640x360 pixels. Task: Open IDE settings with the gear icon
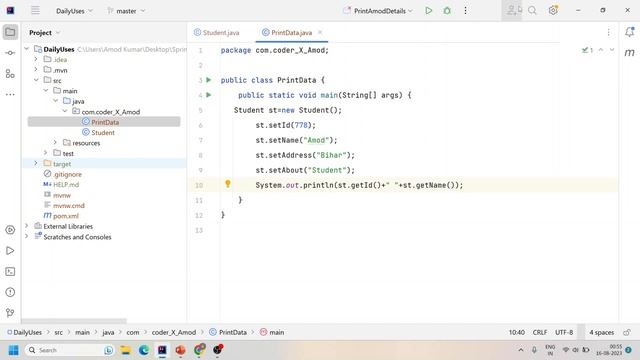[553, 11]
